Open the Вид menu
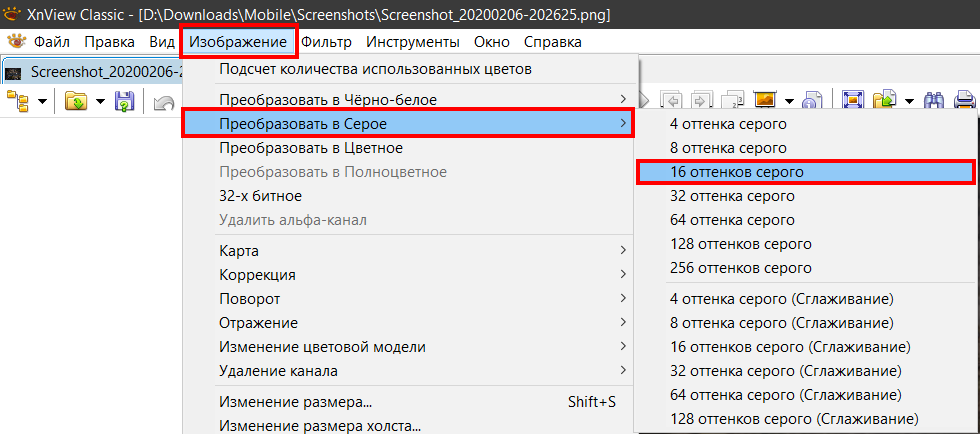980x434 pixels. point(162,43)
